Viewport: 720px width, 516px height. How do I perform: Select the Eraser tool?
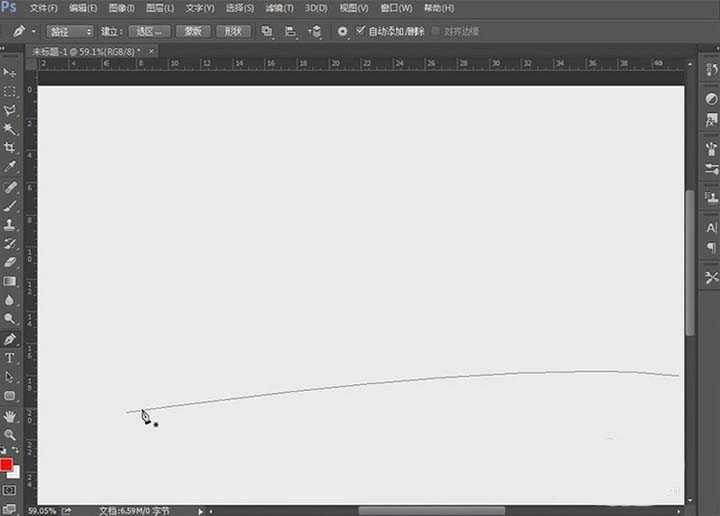click(10, 262)
